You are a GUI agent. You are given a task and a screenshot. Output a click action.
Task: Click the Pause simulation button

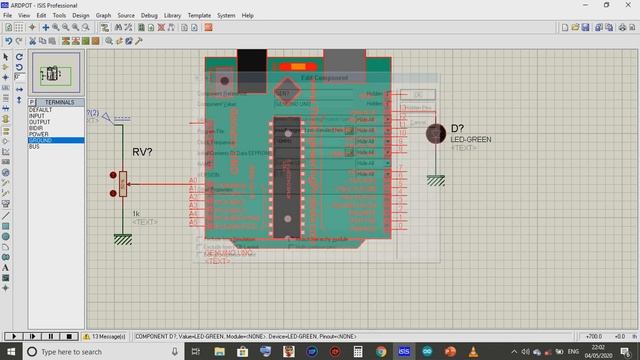point(51,336)
